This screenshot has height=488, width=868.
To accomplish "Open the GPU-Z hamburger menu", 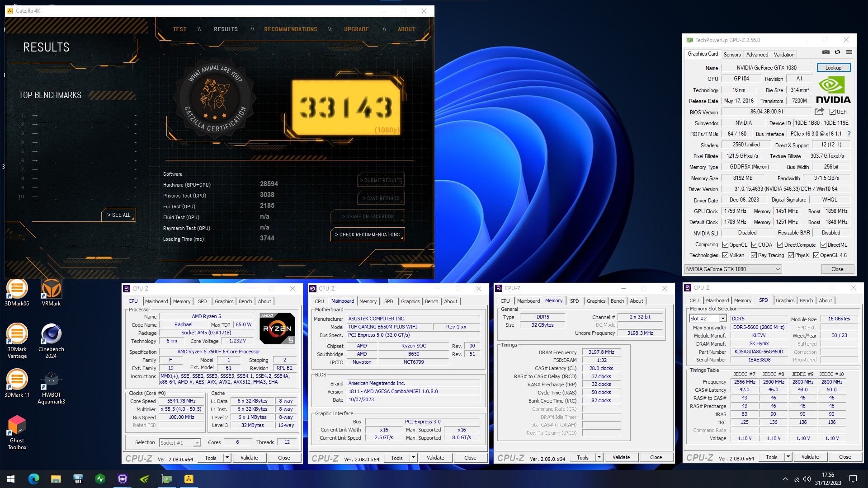I will [x=849, y=52].
